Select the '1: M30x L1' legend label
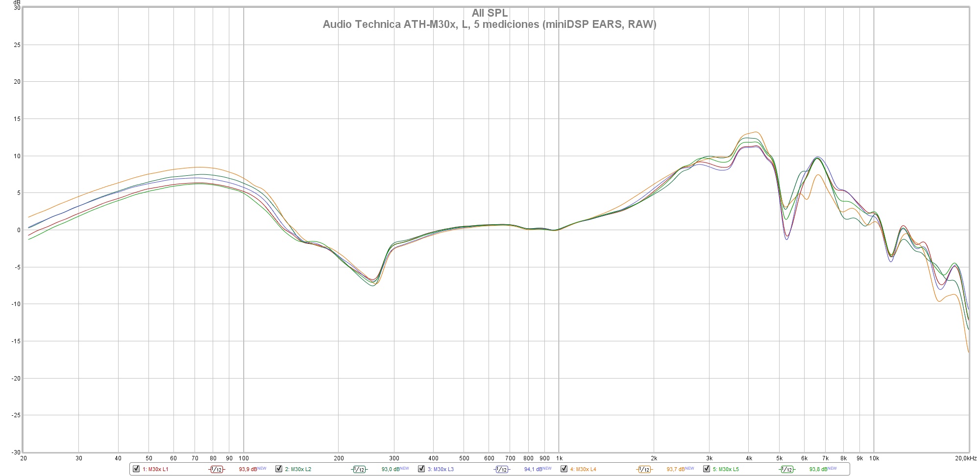The image size is (980, 476). point(155,469)
